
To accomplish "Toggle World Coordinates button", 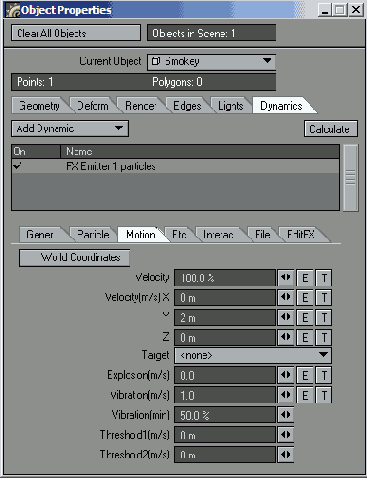I will pos(75,258).
